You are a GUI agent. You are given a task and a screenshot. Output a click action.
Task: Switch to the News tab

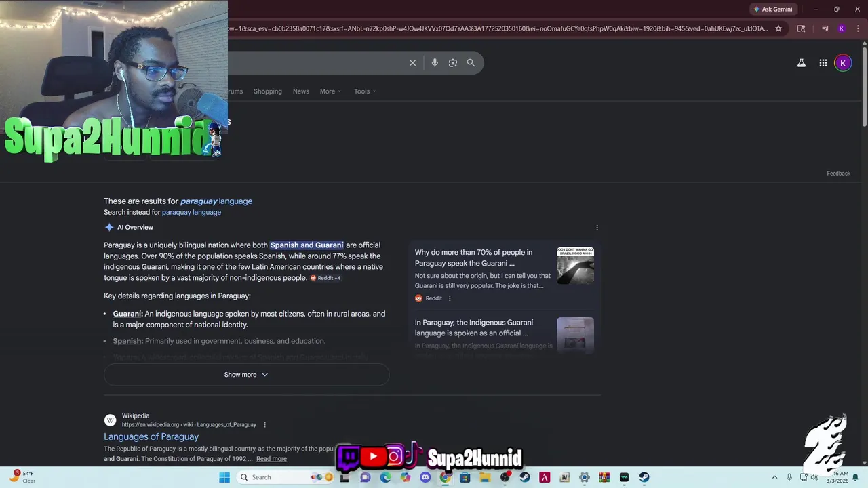[x=301, y=91]
